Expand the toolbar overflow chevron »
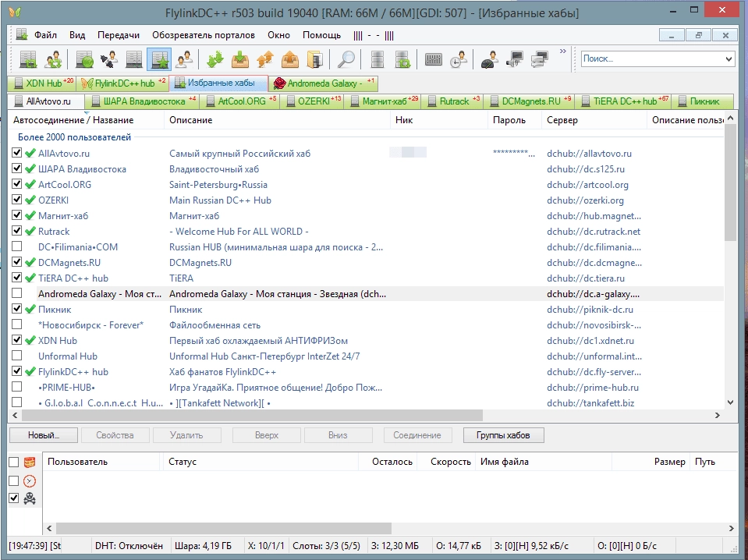748x560 pixels. click(x=563, y=51)
